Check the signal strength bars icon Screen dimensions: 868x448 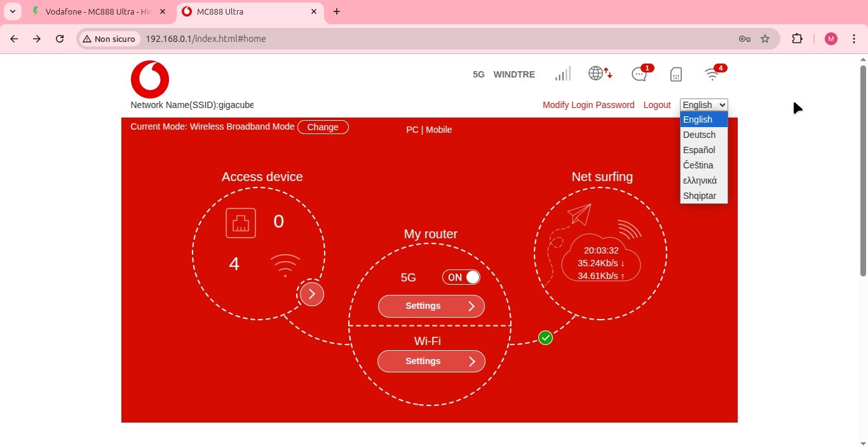click(x=562, y=74)
